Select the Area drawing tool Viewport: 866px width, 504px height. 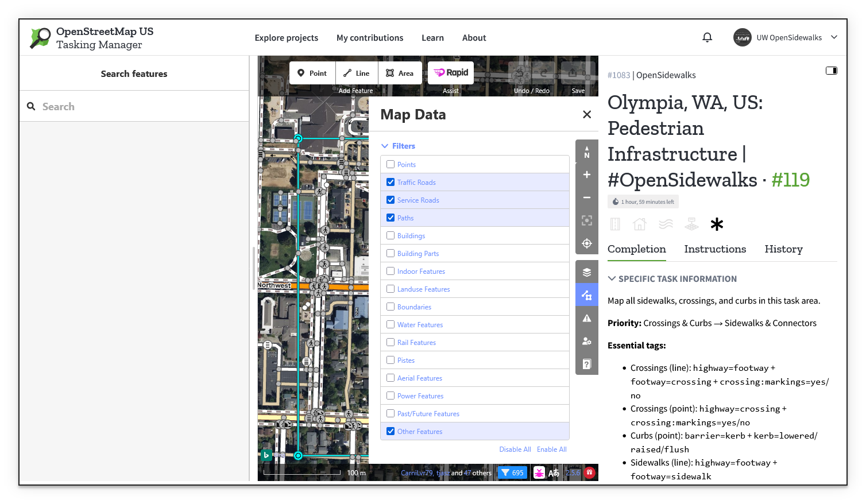click(x=400, y=73)
